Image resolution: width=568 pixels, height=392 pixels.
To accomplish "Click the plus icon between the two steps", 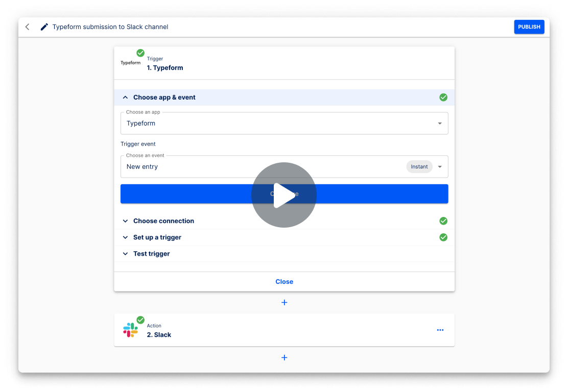I will point(284,302).
